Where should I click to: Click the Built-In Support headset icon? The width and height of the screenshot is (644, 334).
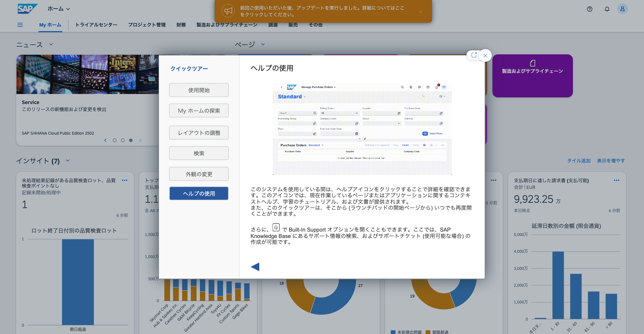276,228
